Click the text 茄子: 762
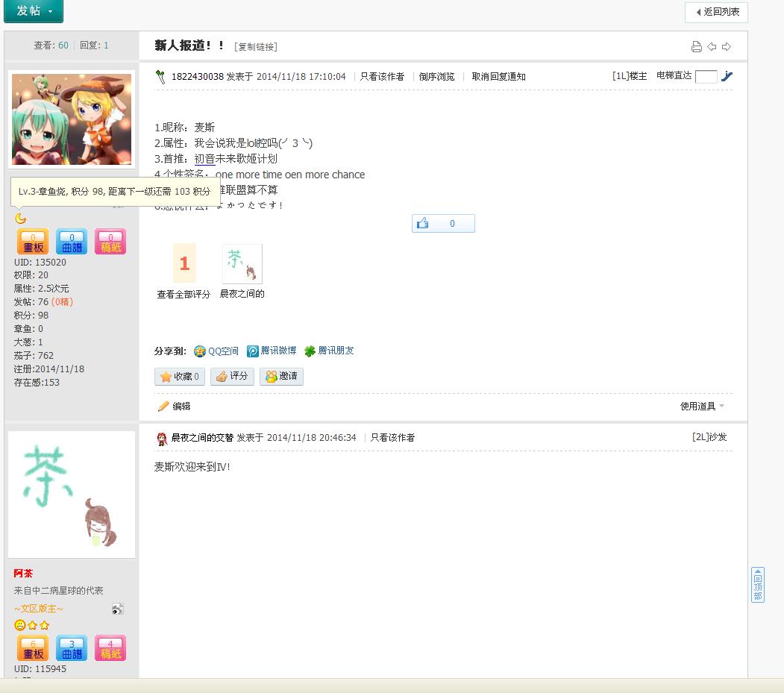 pyautogui.click(x=34, y=356)
